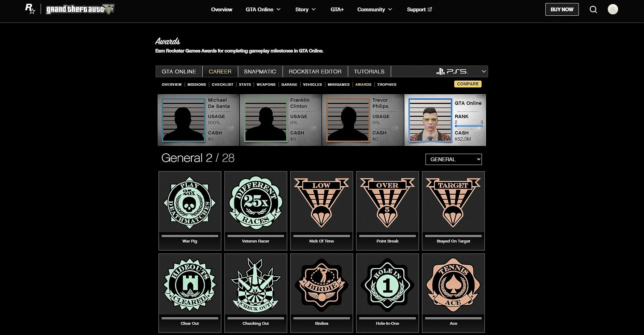Click the yellow COMPARE button
The height and width of the screenshot is (335, 644).
click(468, 84)
